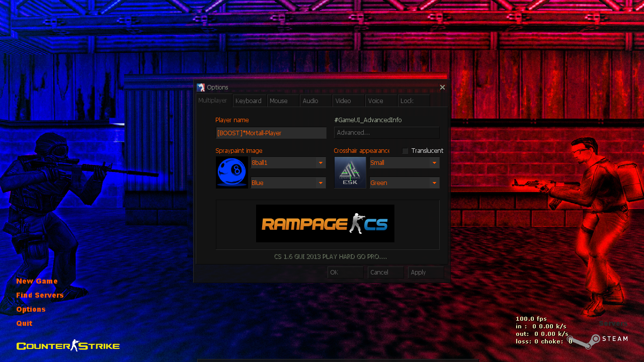Viewport: 644px width, 362px height.
Task: Click the Advanced... button
Action: [x=386, y=132]
